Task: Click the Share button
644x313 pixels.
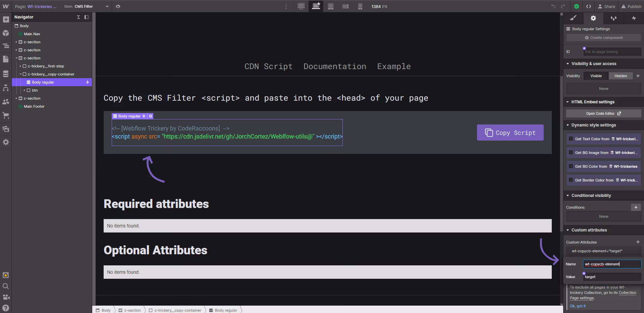Action: point(606,6)
